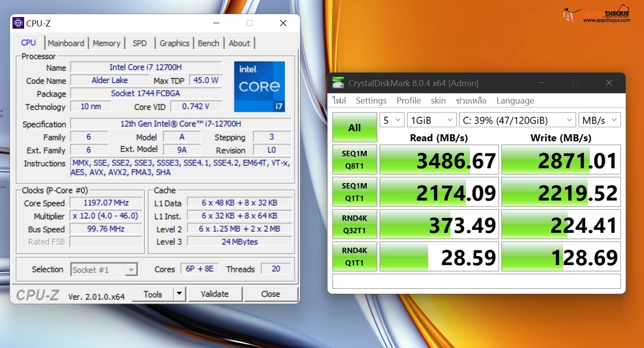Click the Revision value L0
Screen dimensions: 644x348
pyautogui.click(x=272, y=150)
